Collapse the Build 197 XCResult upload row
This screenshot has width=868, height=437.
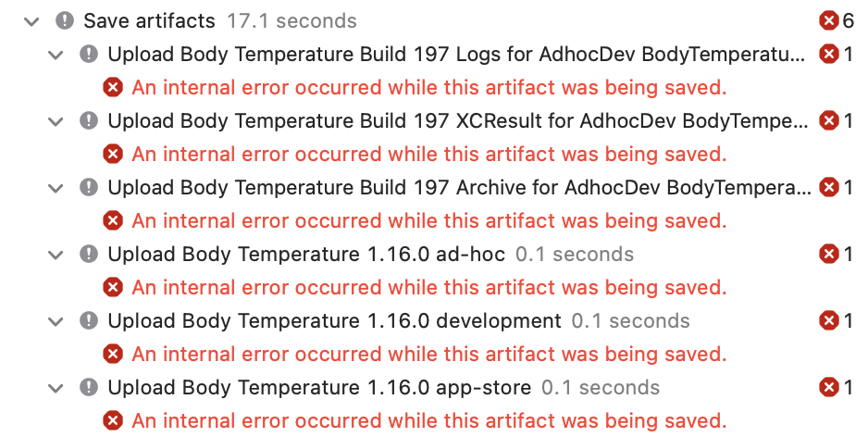click(x=56, y=121)
